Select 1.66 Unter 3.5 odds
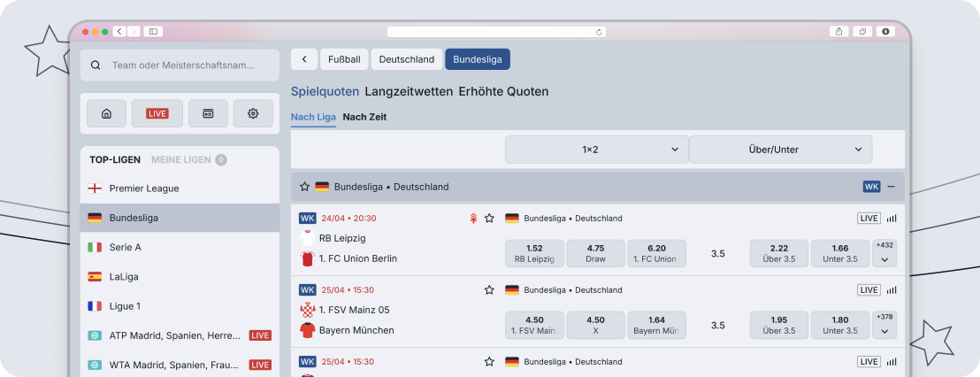Viewport: 980px width, 377px height. pyautogui.click(x=840, y=253)
